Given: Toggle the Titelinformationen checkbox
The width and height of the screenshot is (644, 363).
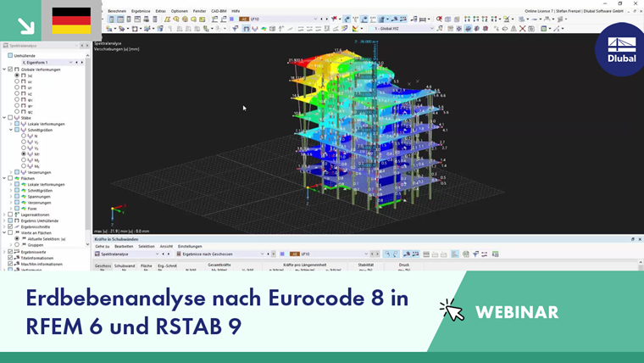Looking at the screenshot, I should click(10, 258).
